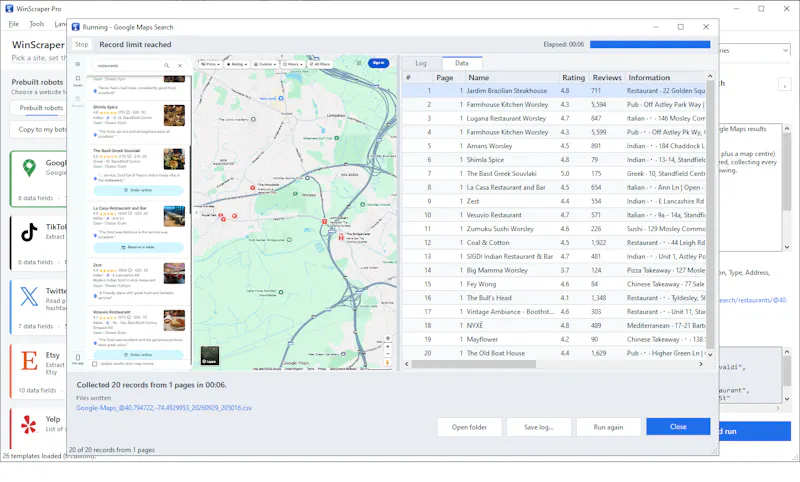Sort table by the Name column header
This screenshot has height=482, width=800.
(x=512, y=78)
